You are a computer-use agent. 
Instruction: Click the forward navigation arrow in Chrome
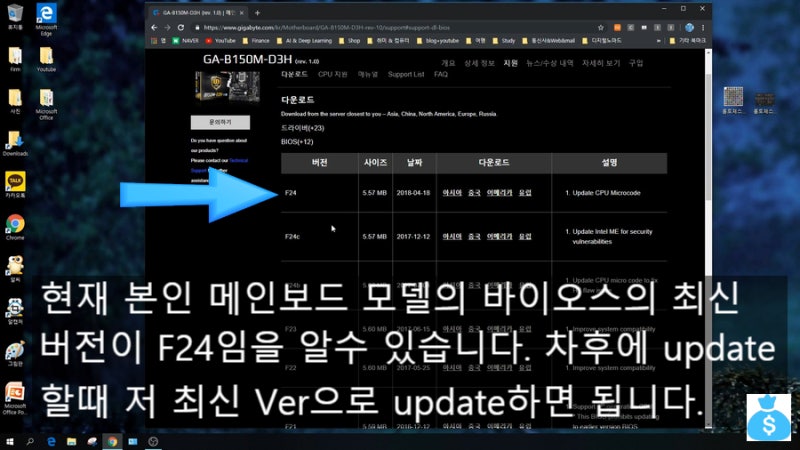pos(167,28)
